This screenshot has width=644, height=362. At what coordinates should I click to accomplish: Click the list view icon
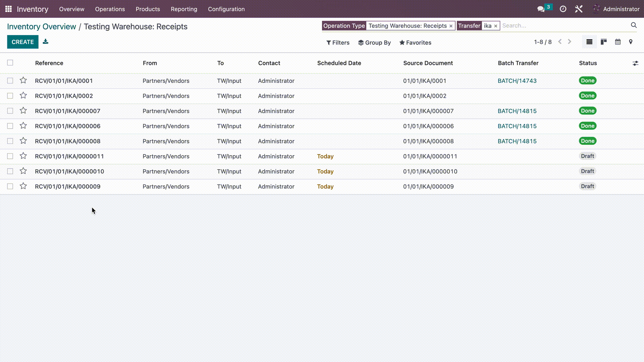coord(590,42)
